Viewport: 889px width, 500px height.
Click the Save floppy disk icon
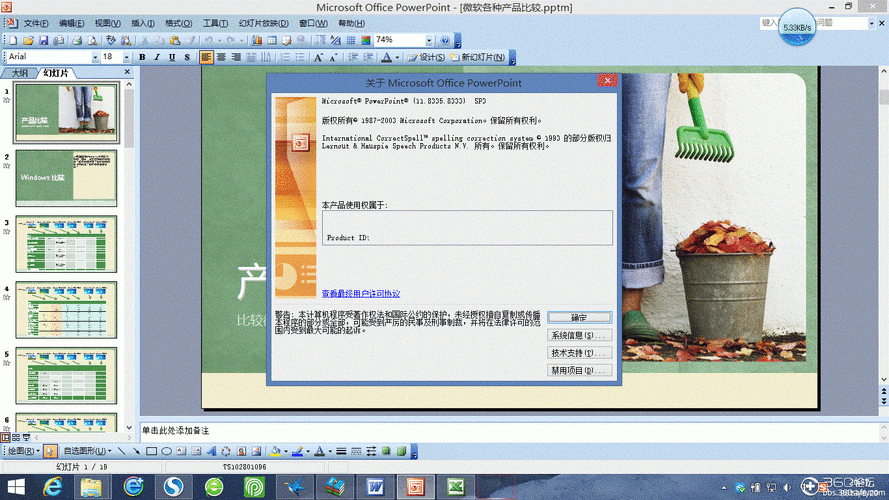(x=44, y=40)
